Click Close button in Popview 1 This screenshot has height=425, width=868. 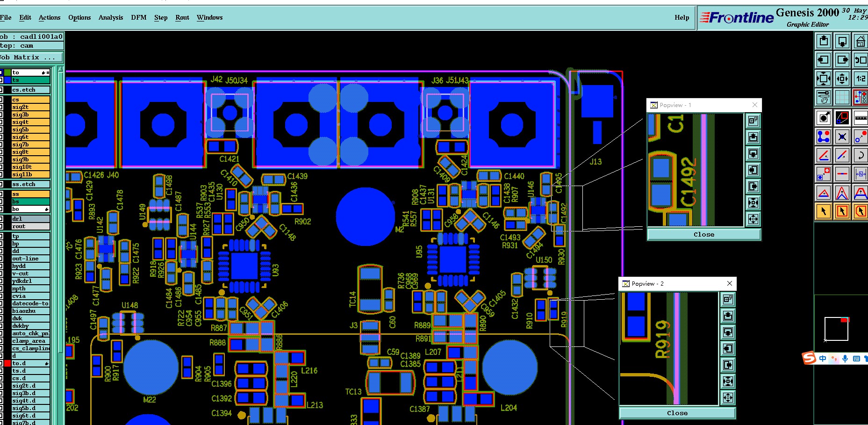[x=703, y=234]
